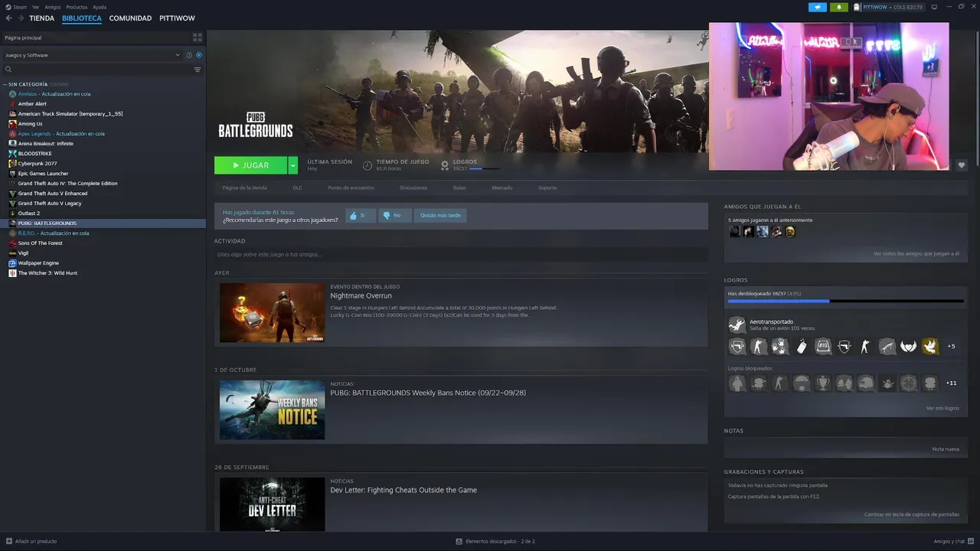Open the green notifications bell
The width and height of the screenshot is (980, 551).
[838, 7]
